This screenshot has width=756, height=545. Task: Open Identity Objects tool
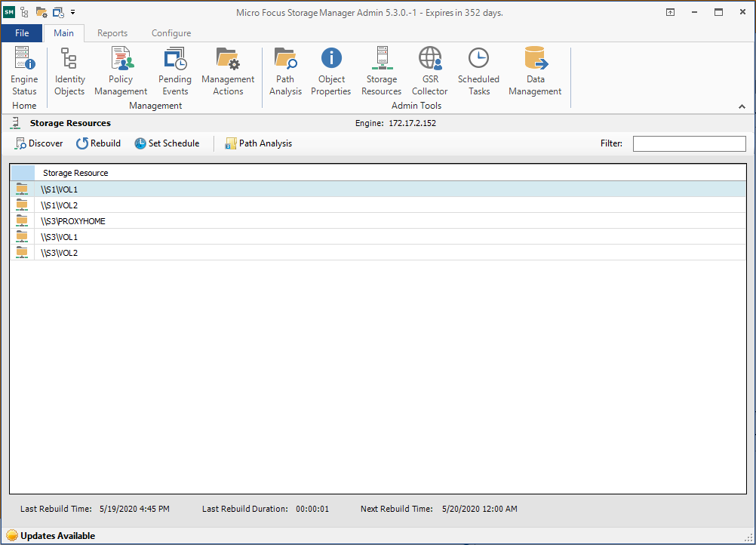point(69,71)
